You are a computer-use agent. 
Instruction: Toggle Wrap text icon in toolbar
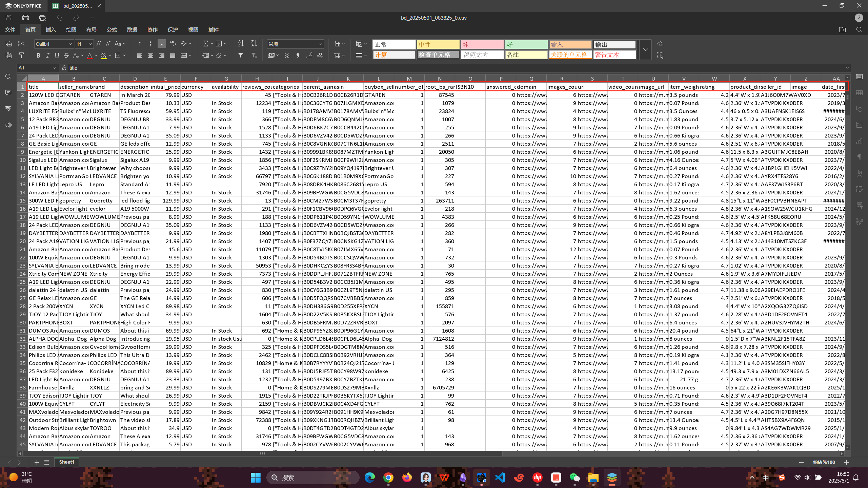173,44
